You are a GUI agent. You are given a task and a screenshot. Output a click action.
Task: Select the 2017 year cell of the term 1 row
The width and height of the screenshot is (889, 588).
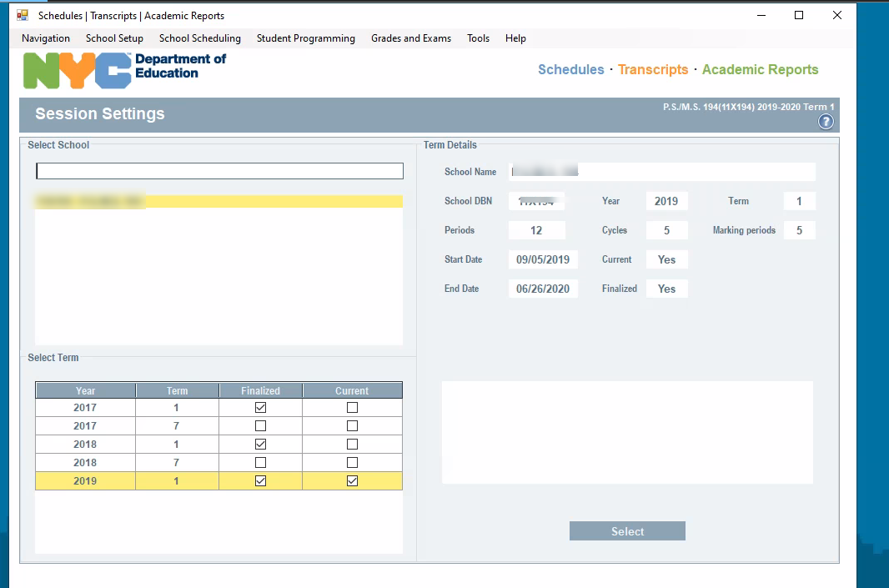click(85, 408)
